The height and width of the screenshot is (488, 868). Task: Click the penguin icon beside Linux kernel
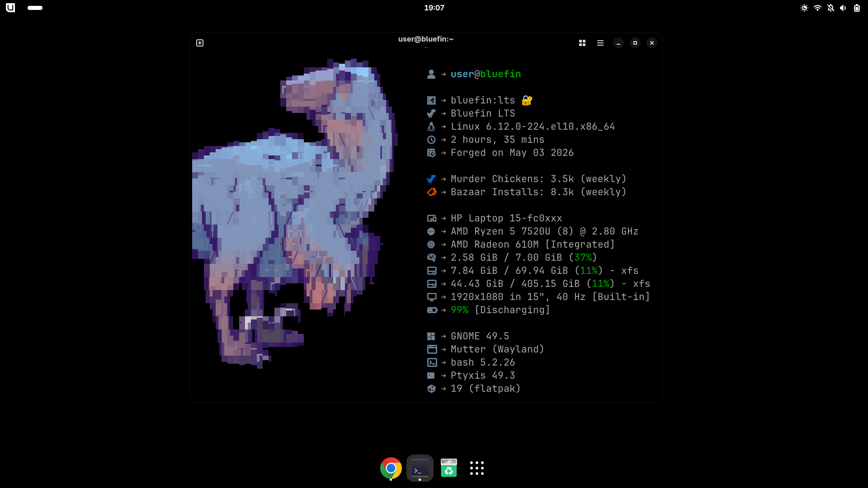431,127
